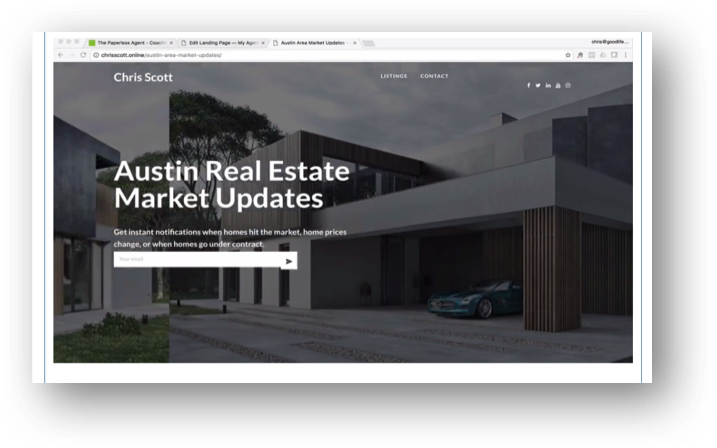Switch to The Paperless Agent tab
This screenshot has width=717, height=448.
pyautogui.click(x=131, y=43)
